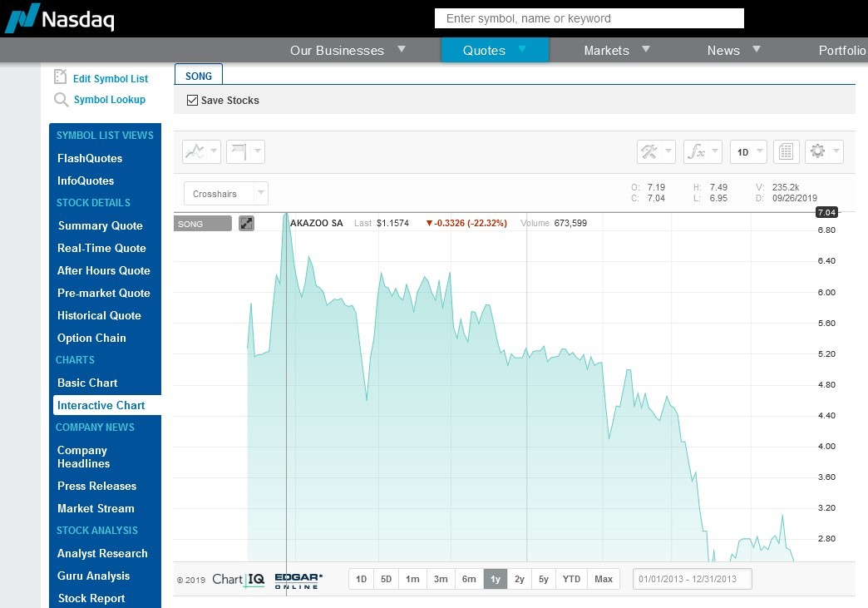This screenshot has height=608, width=868.
Task: Select the YTD range button
Action: (571, 579)
